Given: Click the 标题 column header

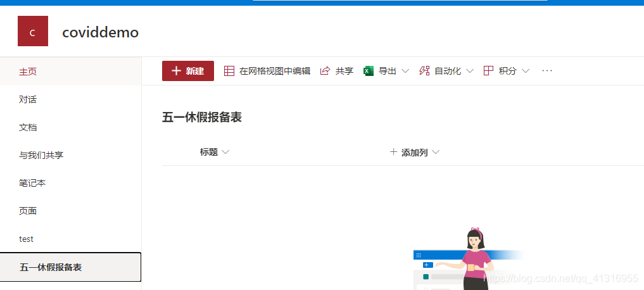Looking at the screenshot, I should (208, 152).
